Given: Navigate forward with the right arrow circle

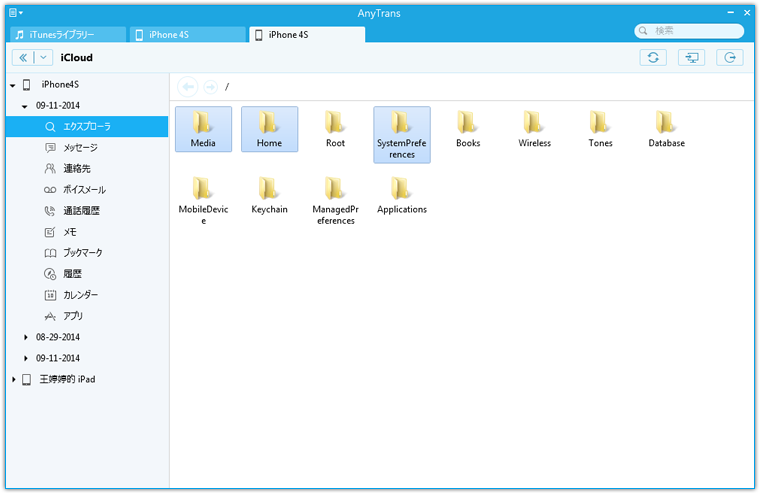Looking at the screenshot, I should coord(210,87).
